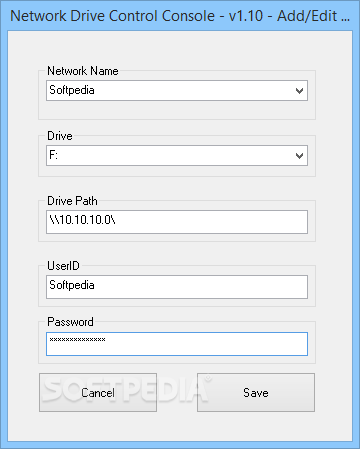Click inside the Password field

(177, 344)
